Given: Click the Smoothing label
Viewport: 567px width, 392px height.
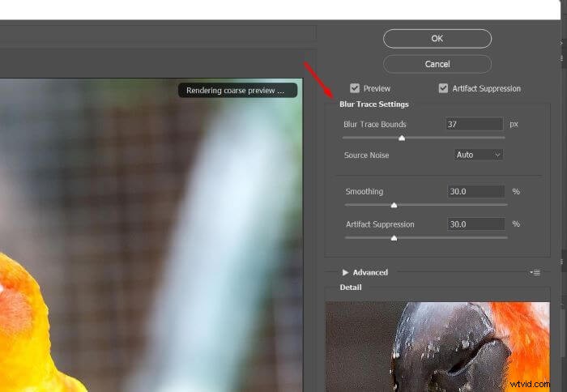Looking at the screenshot, I should coord(364,191).
